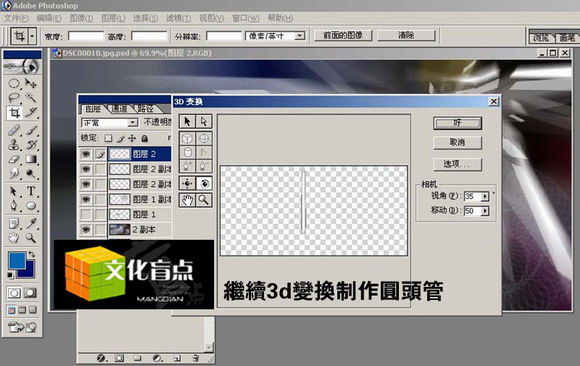
Task: Open the 像素/英寸 resolution unit dropdown
Action: [275, 36]
